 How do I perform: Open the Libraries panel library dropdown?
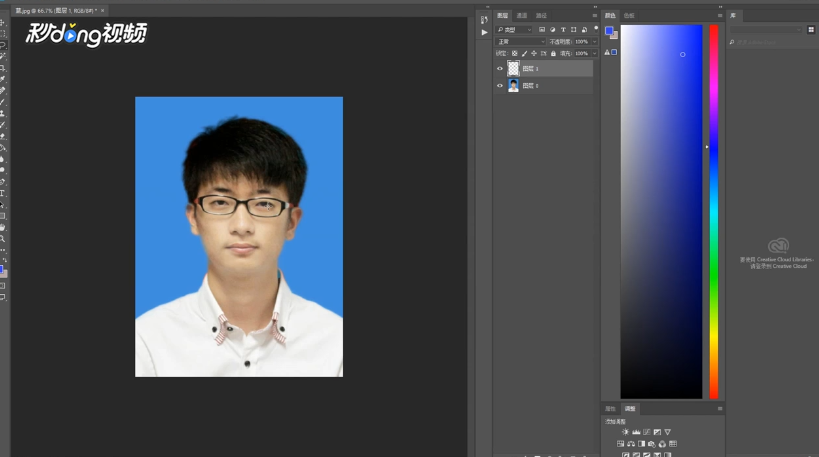766,30
